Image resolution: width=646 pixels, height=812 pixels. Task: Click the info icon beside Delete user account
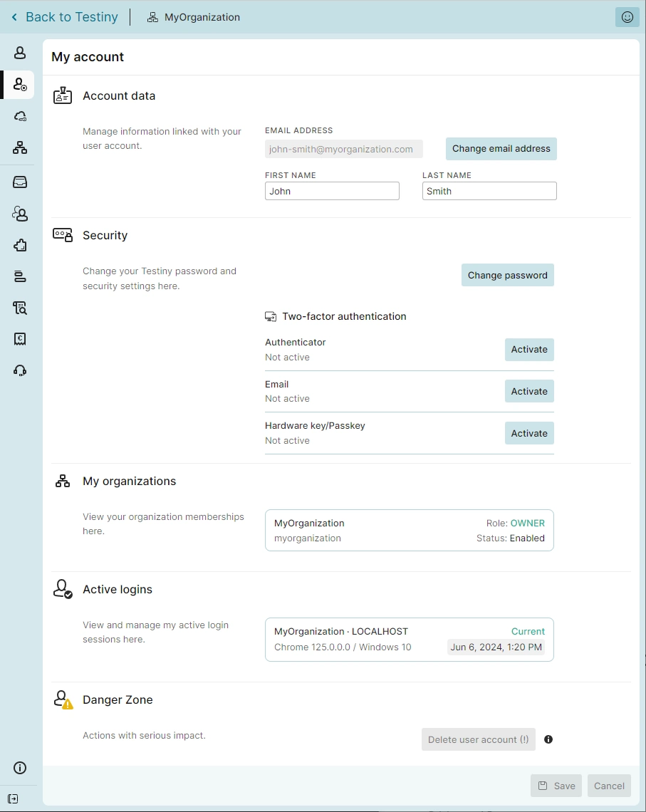pyautogui.click(x=548, y=739)
